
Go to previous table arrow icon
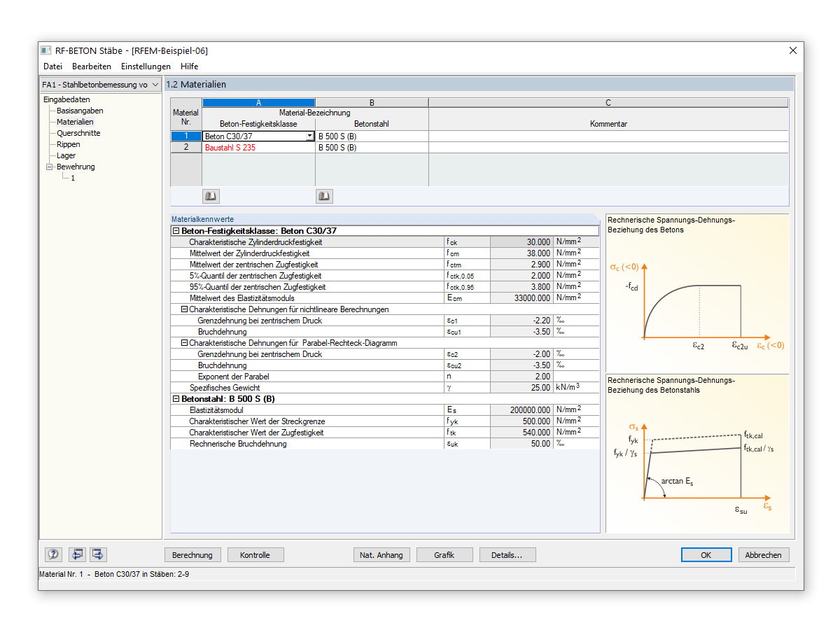point(76,554)
